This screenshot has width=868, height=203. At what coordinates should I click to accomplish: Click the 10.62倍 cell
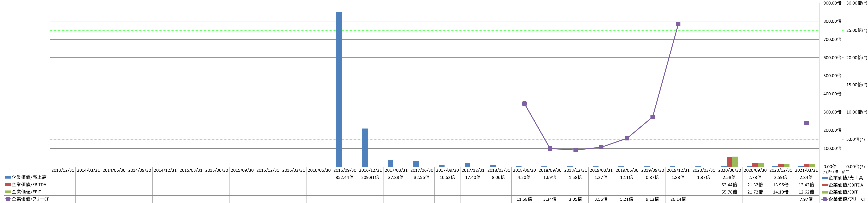447,177
